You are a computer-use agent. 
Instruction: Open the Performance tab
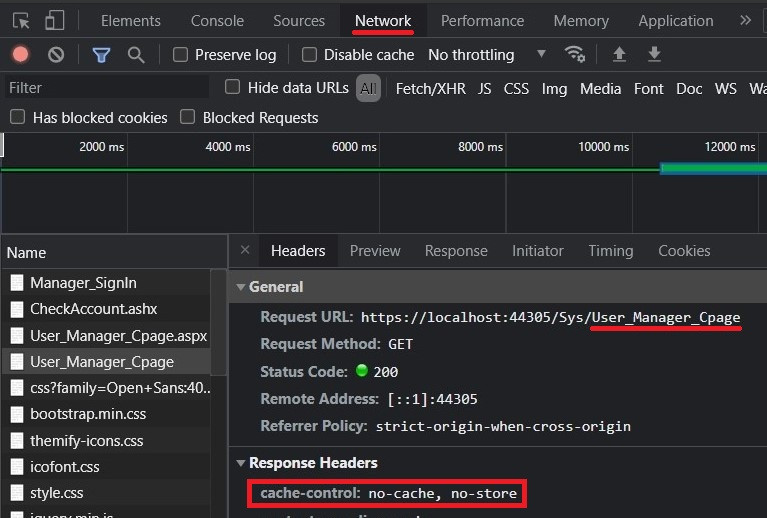[482, 21]
